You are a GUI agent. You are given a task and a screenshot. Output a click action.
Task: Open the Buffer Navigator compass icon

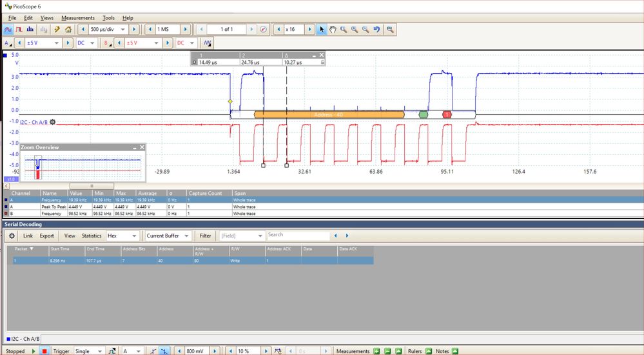(x=263, y=30)
